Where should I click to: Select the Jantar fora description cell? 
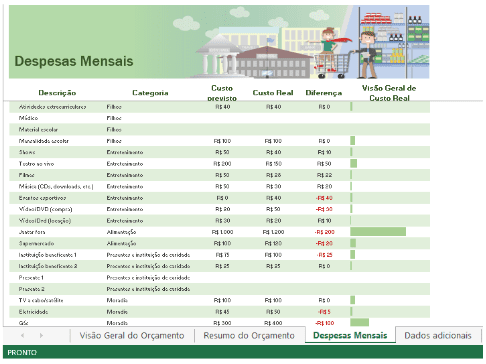click(32, 232)
